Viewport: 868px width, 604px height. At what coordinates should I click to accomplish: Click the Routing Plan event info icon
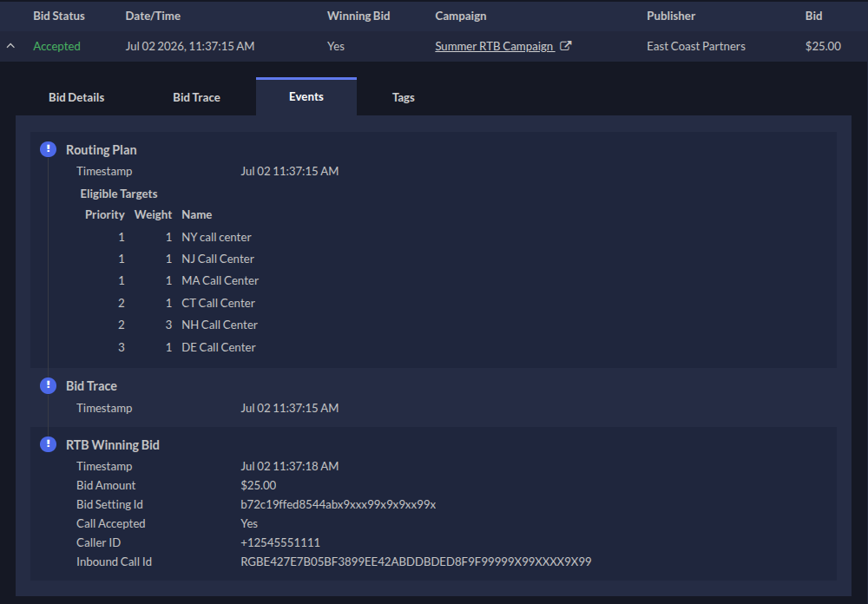(x=48, y=149)
